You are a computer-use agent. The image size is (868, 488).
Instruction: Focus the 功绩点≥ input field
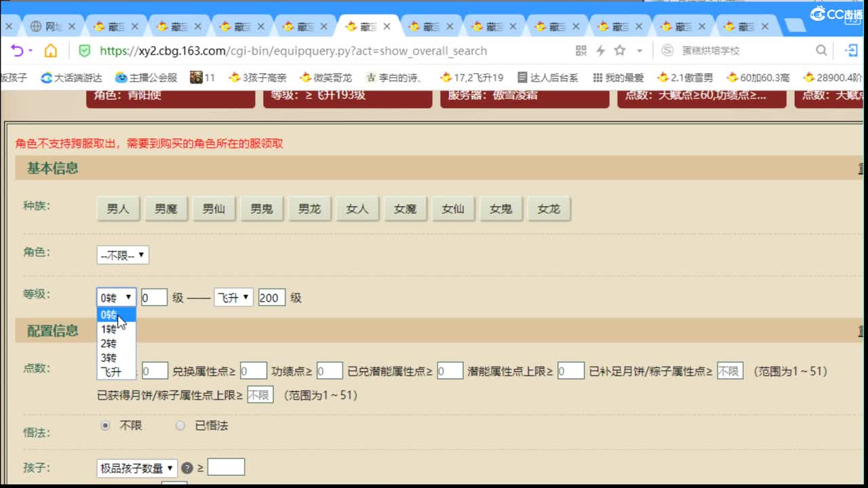330,371
